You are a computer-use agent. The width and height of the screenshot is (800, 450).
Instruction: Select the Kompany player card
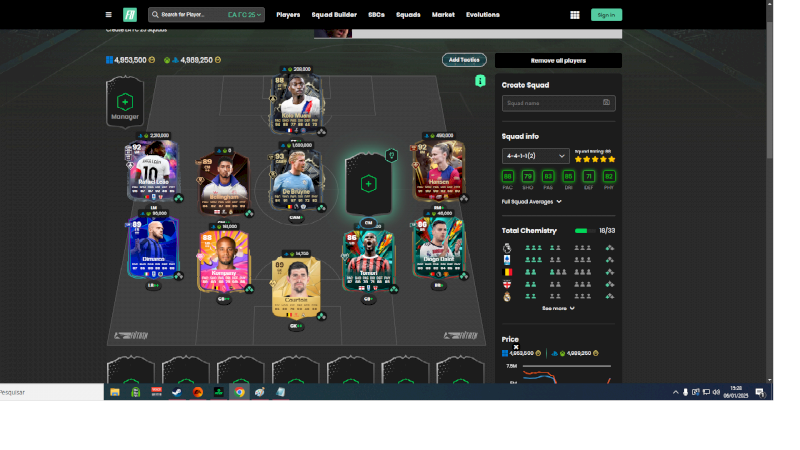224,261
